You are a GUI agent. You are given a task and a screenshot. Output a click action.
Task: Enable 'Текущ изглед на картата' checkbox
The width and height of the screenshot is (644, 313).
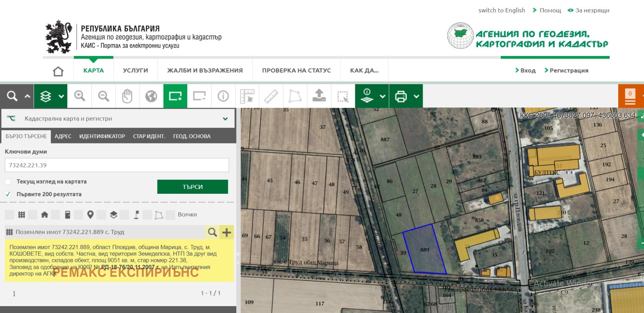[x=8, y=182]
